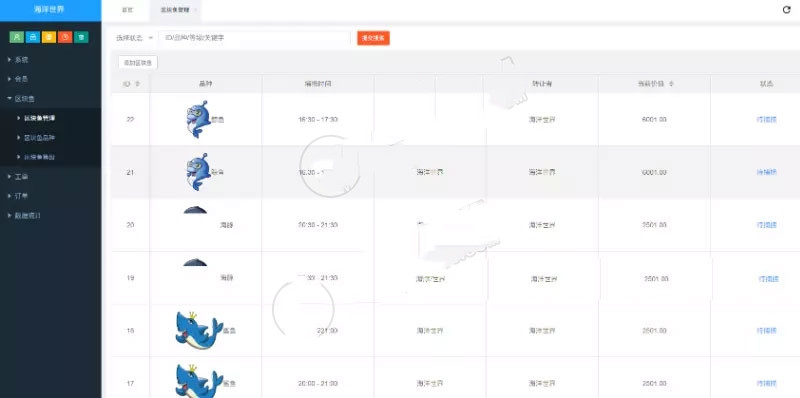Click the status link in row ID 22
800x398 pixels.
(766, 119)
